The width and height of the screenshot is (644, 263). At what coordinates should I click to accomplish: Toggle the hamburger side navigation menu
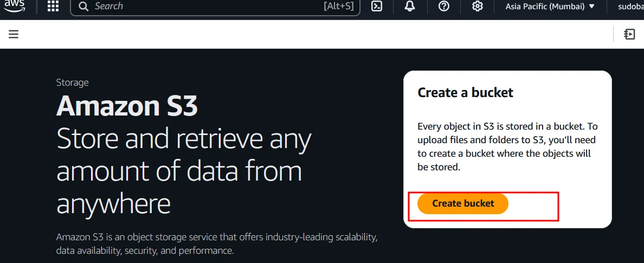point(14,34)
